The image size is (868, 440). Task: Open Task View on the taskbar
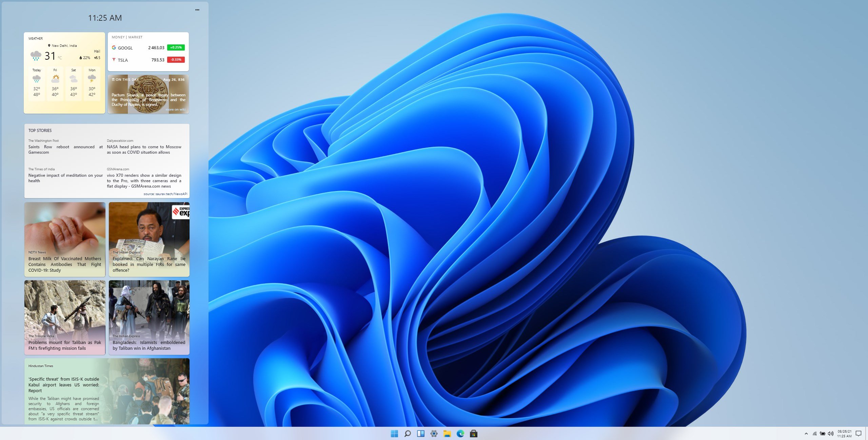[420, 433]
